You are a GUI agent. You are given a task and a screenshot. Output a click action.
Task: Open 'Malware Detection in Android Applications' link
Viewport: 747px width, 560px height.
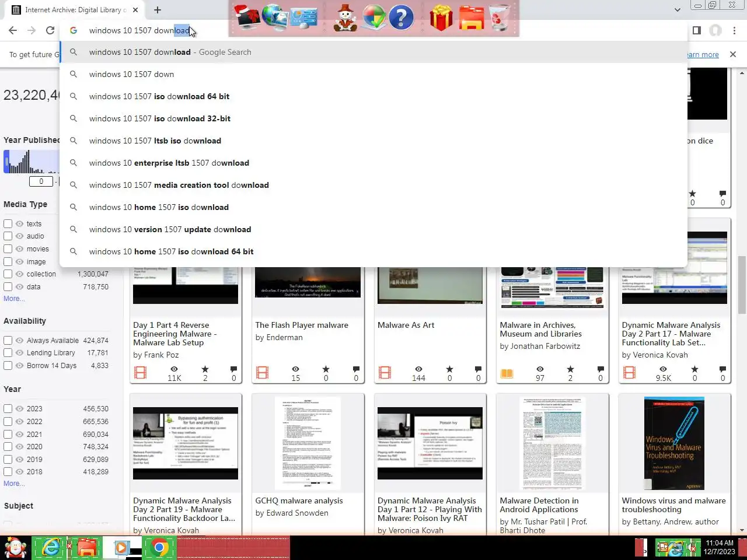coord(539,505)
